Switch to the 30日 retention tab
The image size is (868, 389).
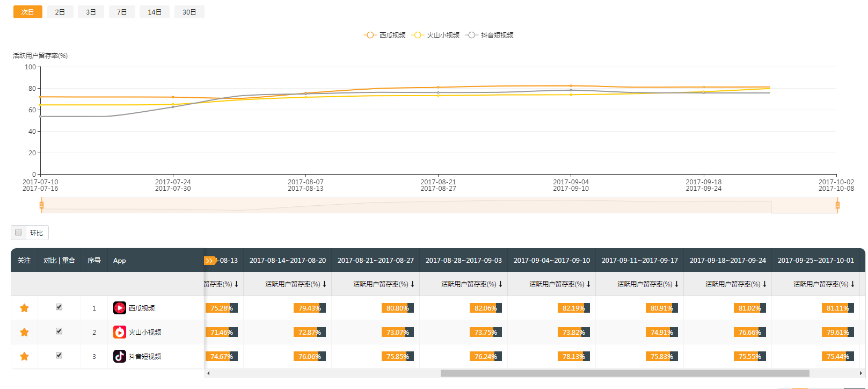tap(189, 12)
